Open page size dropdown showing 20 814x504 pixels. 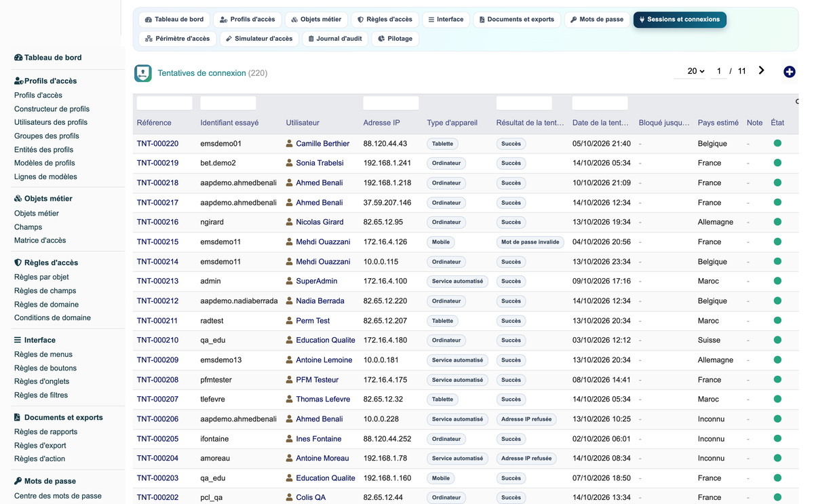click(x=695, y=71)
